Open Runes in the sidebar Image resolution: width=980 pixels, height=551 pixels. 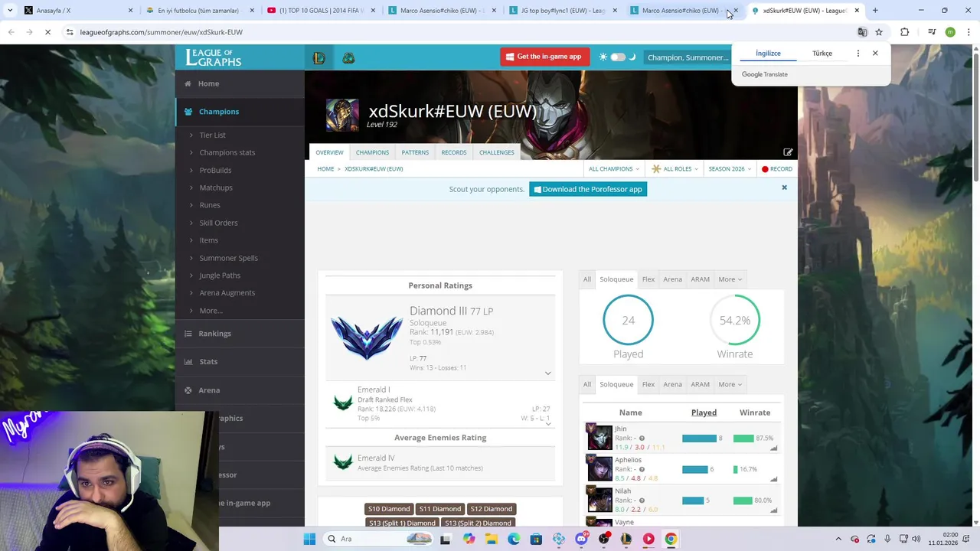pos(209,205)
